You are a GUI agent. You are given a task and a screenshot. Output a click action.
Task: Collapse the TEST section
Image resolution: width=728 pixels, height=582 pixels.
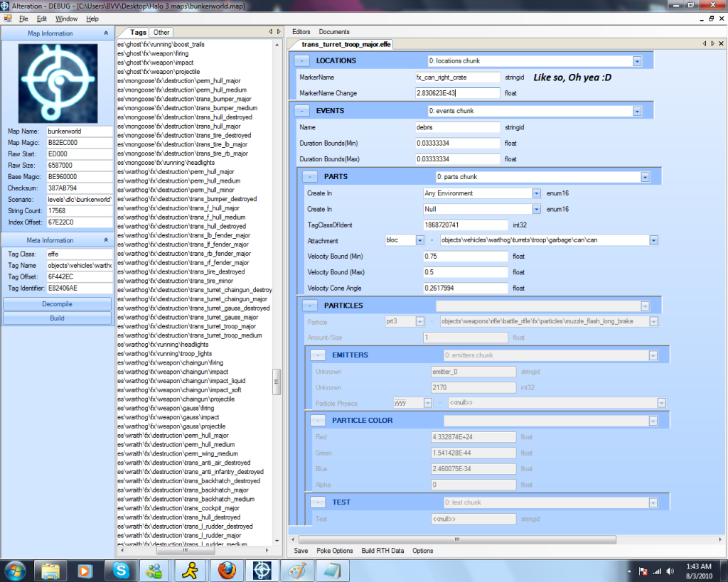click(318, 502)
